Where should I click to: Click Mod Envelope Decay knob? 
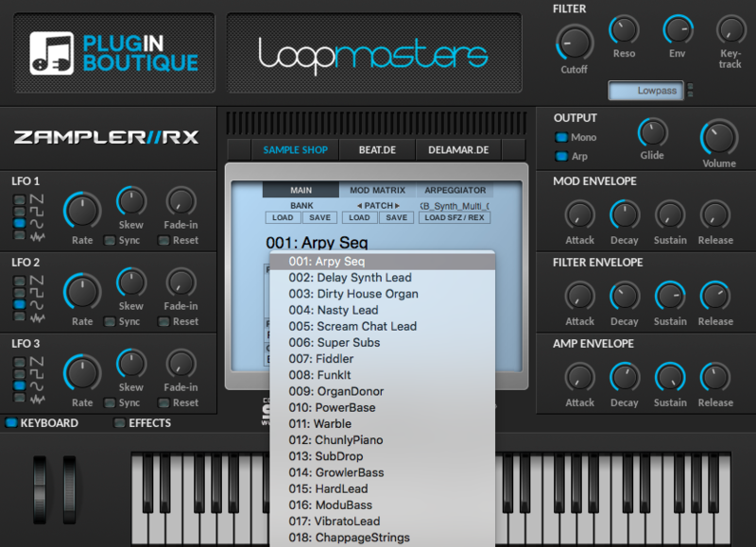pyautogui.click(x=625, y=215)
